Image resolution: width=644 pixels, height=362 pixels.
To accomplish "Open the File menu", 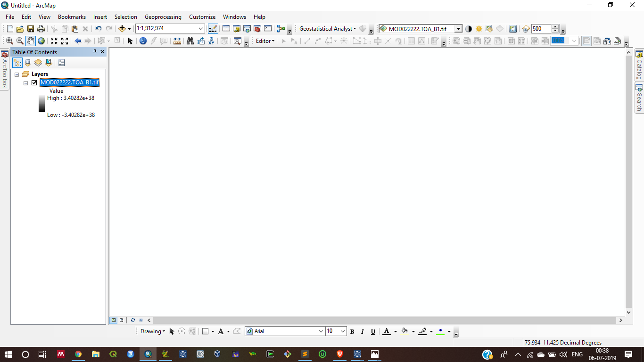I will tap(10, 17).
